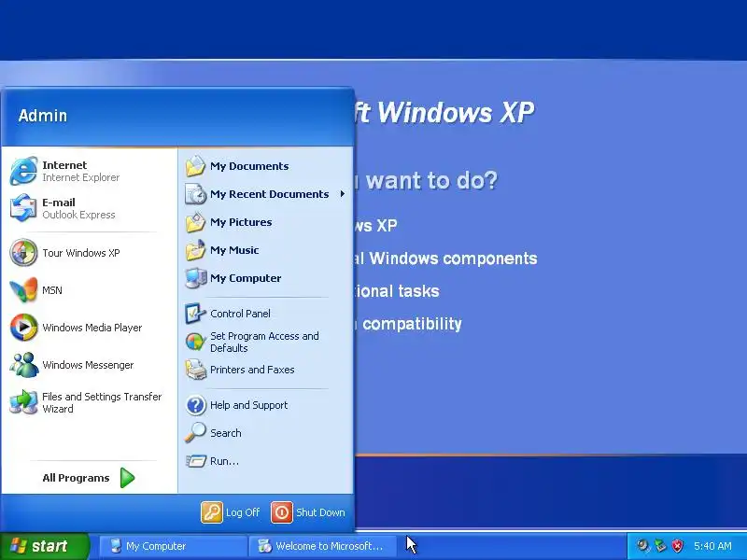This screenshot has height=560, width=747.
Task: Select the E-mail menu entry label
Action: click(x=59, y=203)
